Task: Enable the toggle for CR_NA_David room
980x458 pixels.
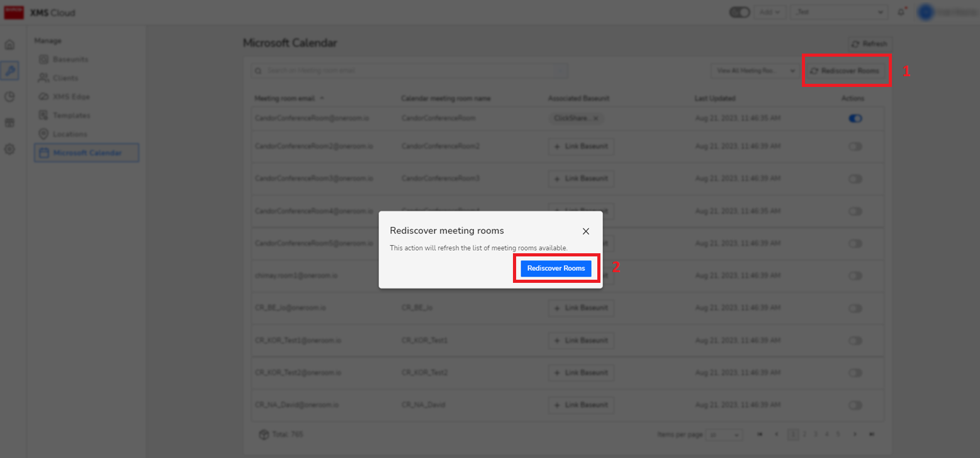Action: click(855, 404)
